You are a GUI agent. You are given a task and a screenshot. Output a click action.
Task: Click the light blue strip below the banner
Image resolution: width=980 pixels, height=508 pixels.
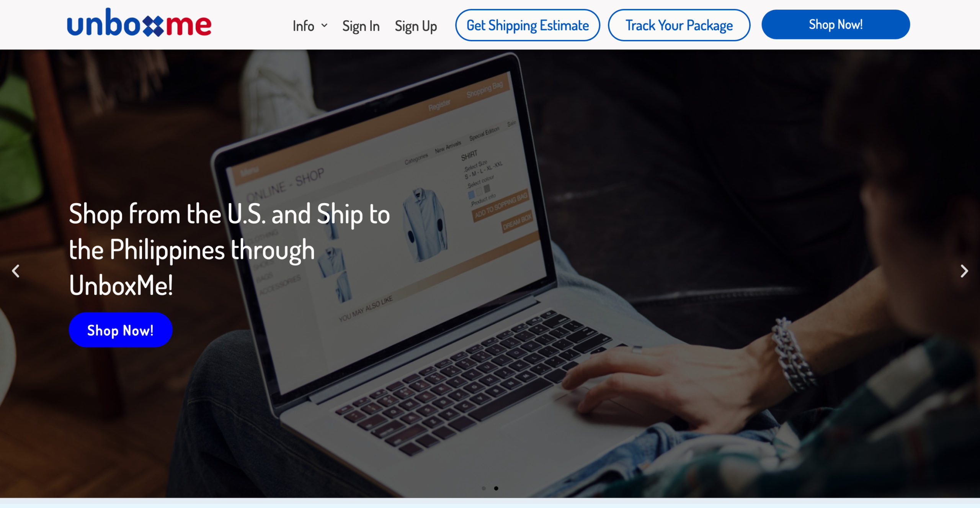coord(490,503)
